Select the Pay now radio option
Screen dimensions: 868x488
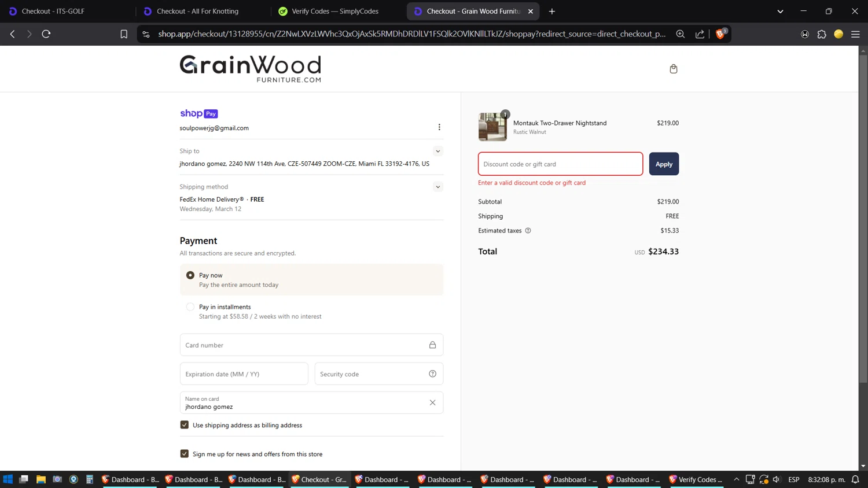coord(190,275)
